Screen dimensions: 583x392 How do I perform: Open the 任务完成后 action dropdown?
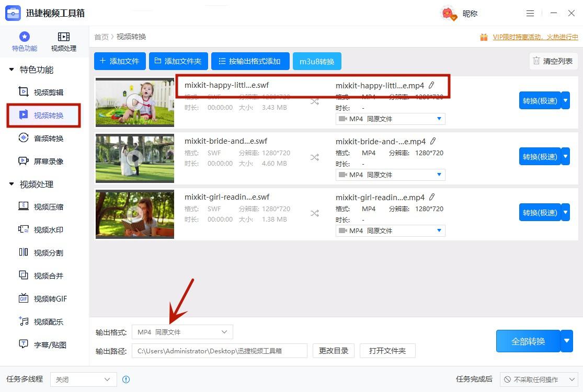tap(539, 379)
